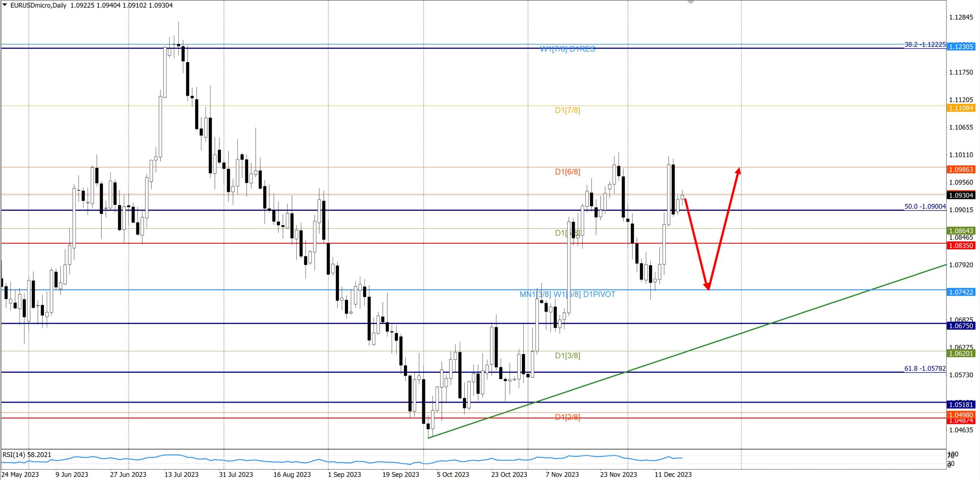Viewport: 980px width, 480px height.
Task: Click the gray chart shift marker at top
Action: click(x=691, y=2)
